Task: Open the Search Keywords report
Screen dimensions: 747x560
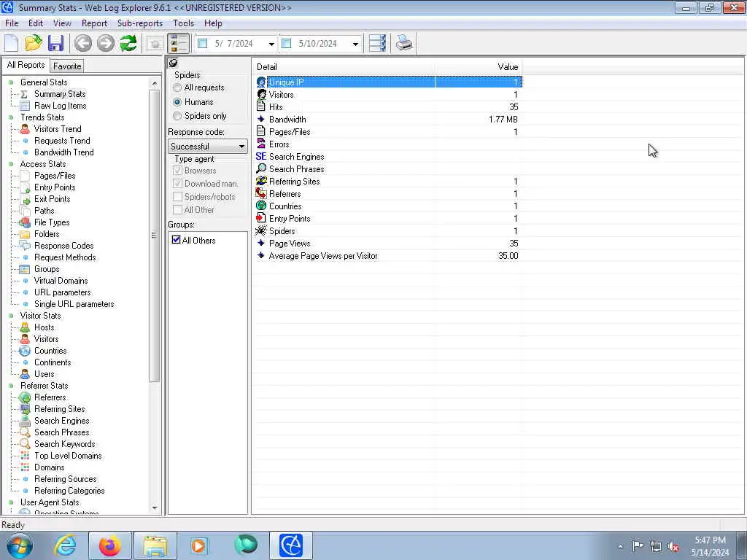Action: click(x=65, y=444)
